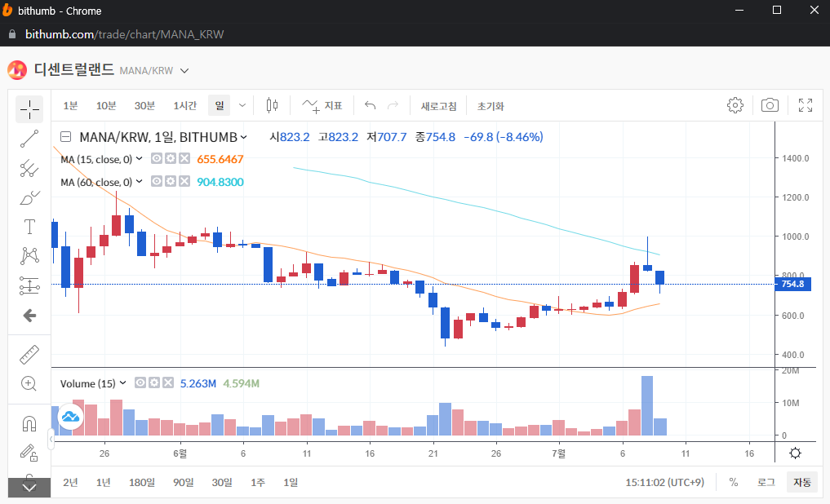Click the TradingView cloud logo icon
Screen dimensions: 830x504
tap(70, 417)
